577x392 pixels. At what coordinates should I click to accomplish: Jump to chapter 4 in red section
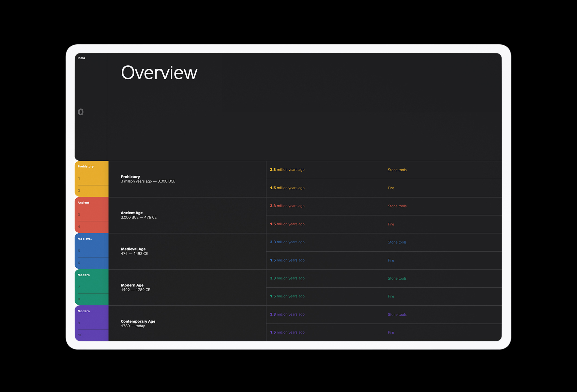pyautogui.click(x=79, y=227)
